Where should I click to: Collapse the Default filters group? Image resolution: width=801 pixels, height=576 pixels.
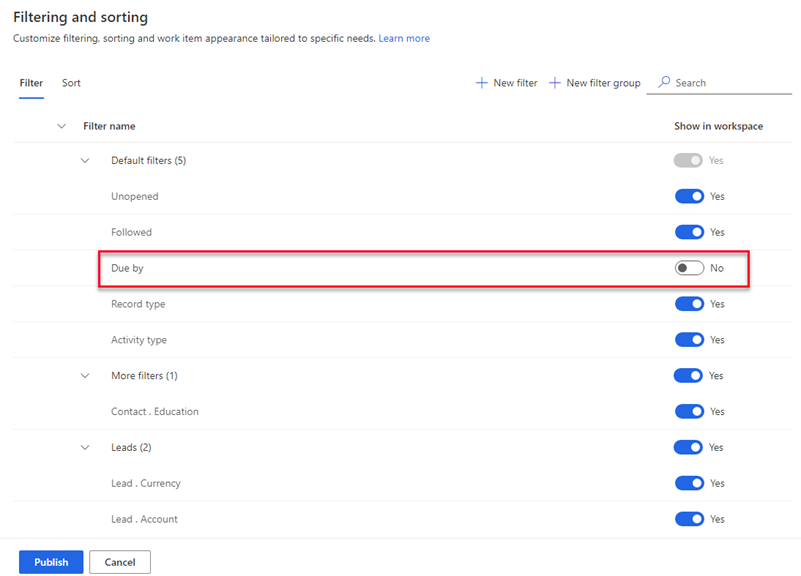[85, 160]
